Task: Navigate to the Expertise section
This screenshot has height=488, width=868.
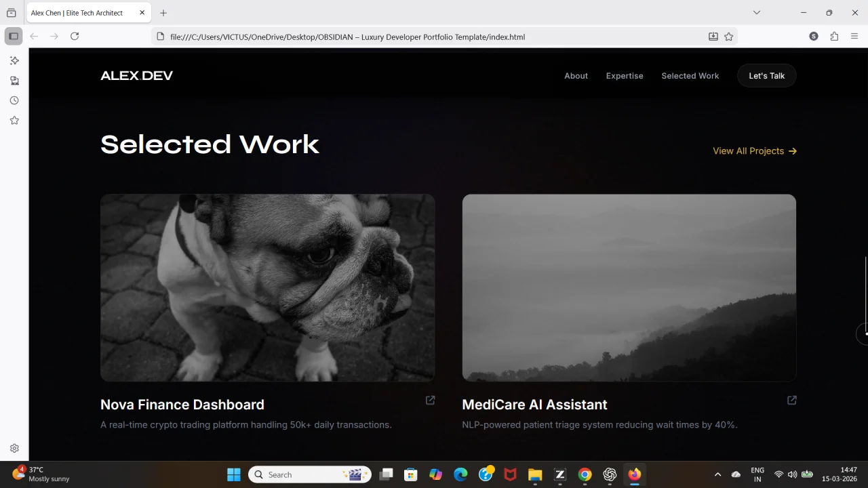Action: [625, 76]
